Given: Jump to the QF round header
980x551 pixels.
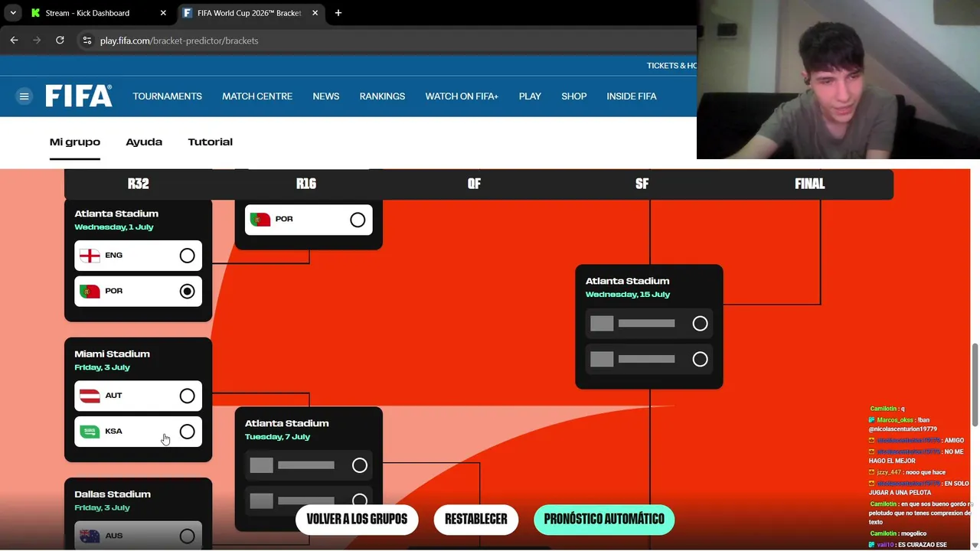Looking at the screenshot, I should click(474, 184).
